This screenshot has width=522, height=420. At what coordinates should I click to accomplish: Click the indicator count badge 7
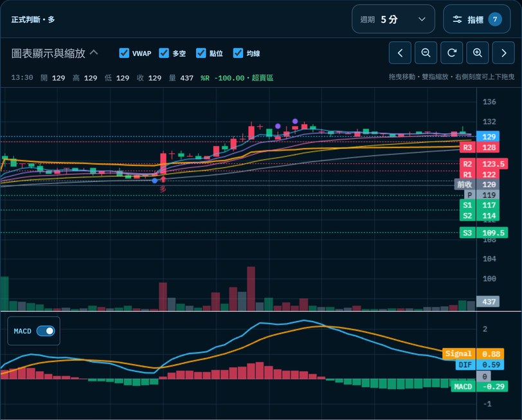click(x=495, y=19)
